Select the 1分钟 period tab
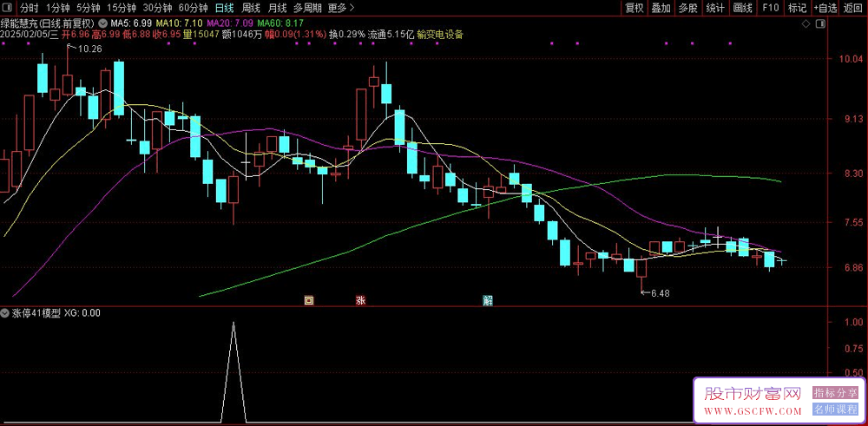 tap(57, 8)
